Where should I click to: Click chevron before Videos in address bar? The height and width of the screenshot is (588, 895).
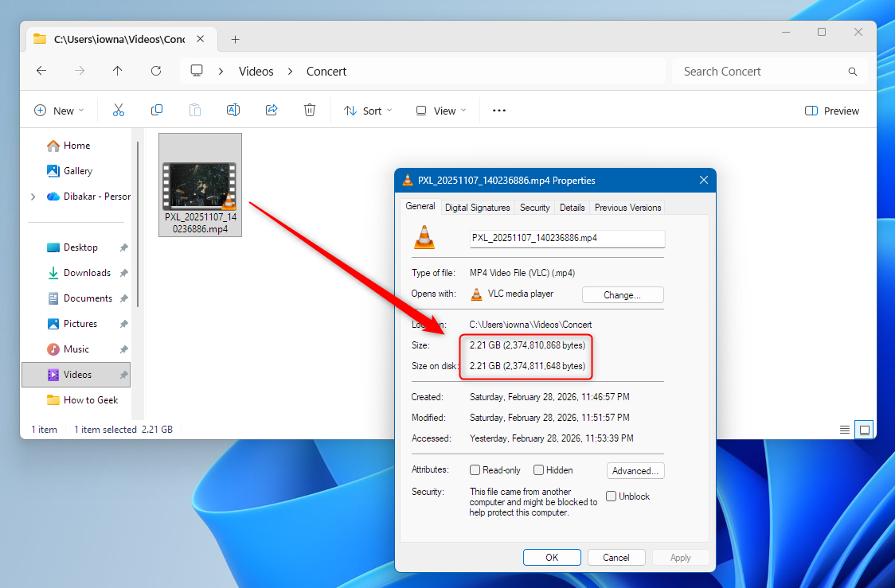point(221,72)
